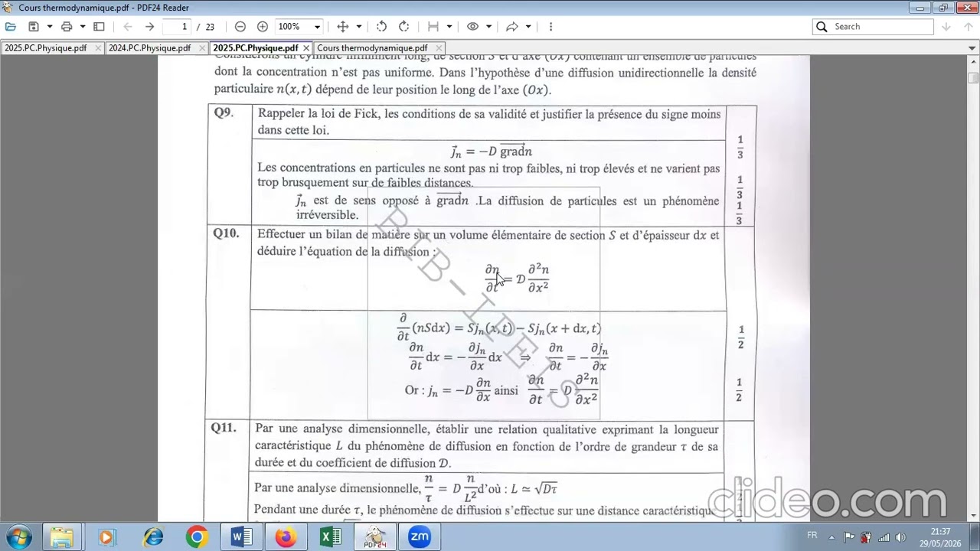Expand the pan tool options arrow

pos(359,27)
